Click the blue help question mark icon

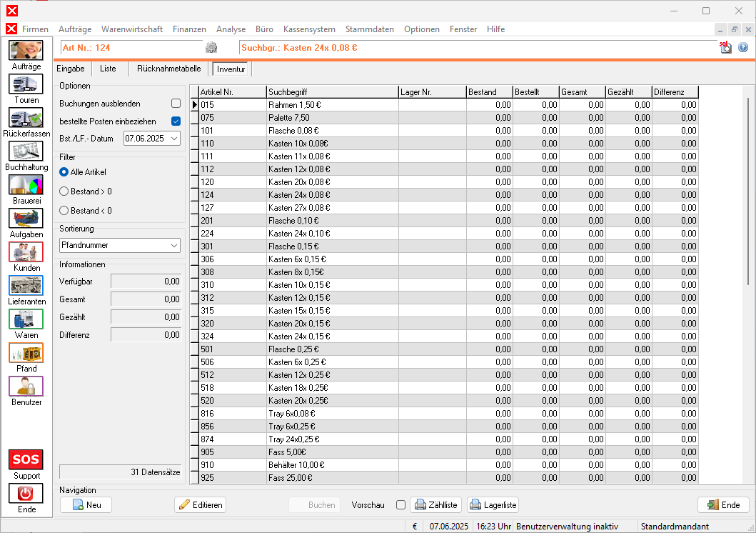(x=743, y=48)
